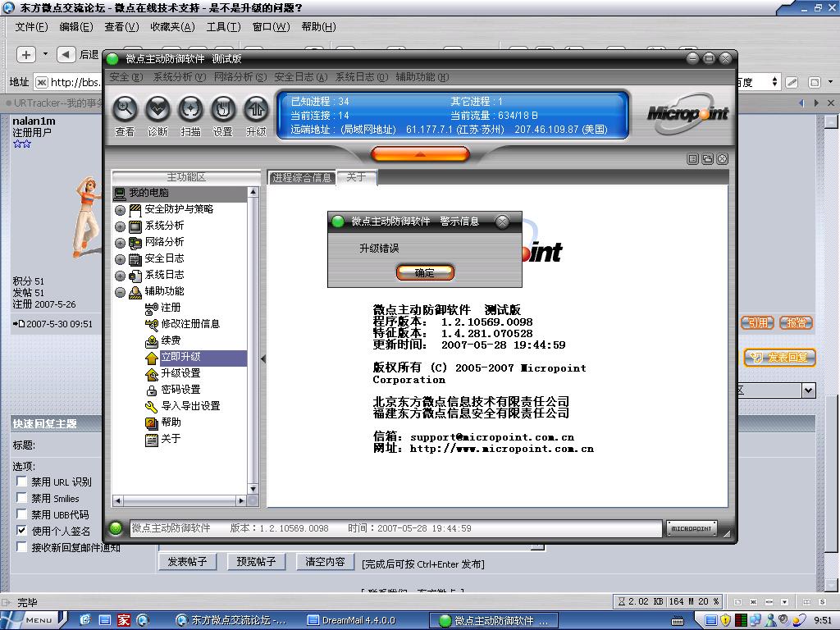Viewport: 840px width, 630px height.
Task: Open the 系统分析 menu
Action: pyautogui.click(x=180, y=77)
